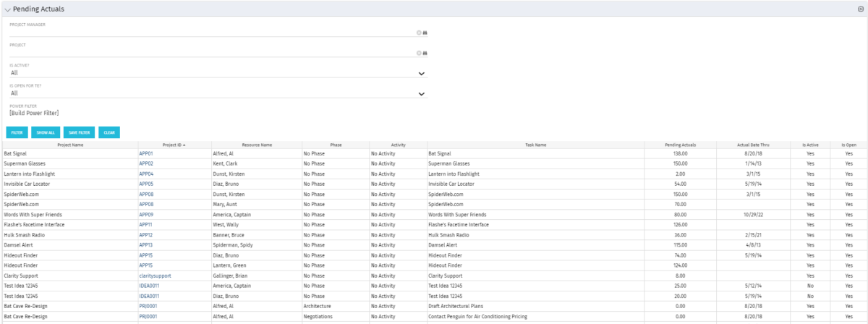The height and width of the screenshot is (324, 868).
Task: Click the Show All button
Action: tap(46, 132)
